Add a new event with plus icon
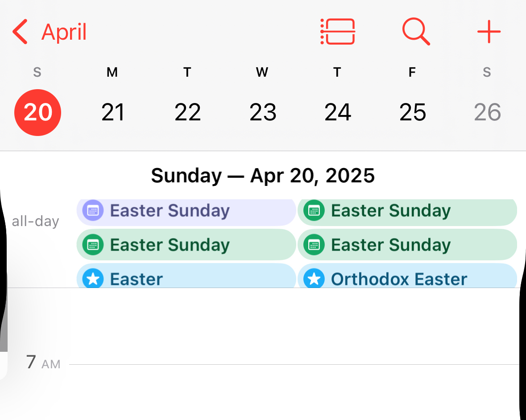This screenshot has height=420, width=526. point(489,32)
